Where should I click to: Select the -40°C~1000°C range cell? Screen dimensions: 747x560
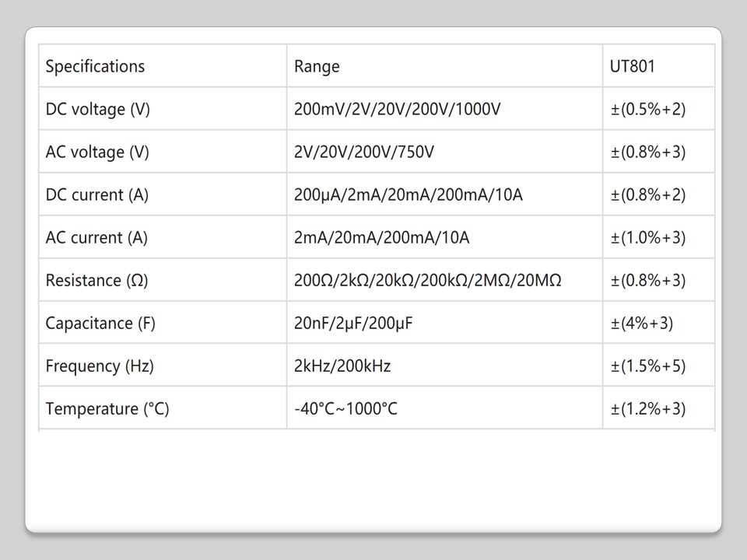[x=345, y=408]
